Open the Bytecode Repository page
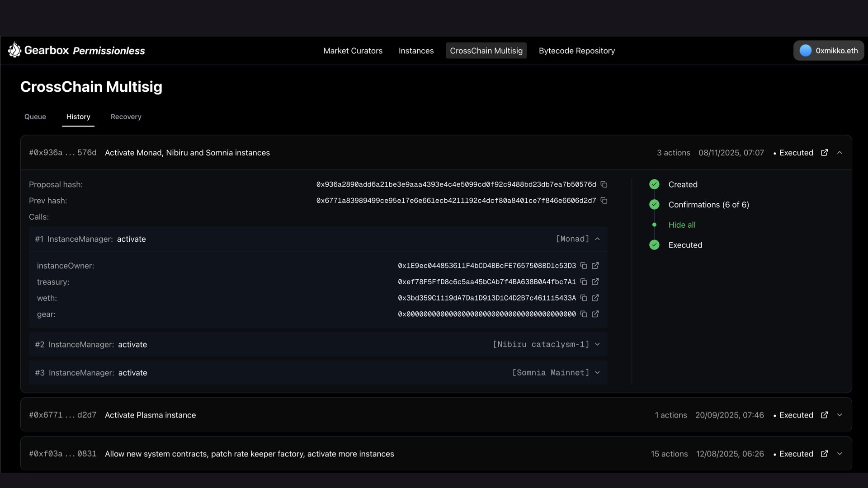Image resolution: width=868 pixels, height=488 pixels. (577, 51)
